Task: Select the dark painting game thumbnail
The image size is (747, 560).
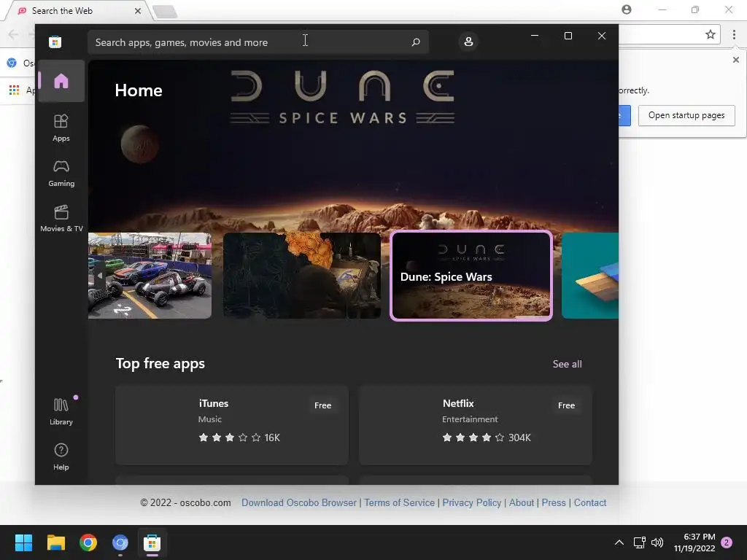Action: [301, 275]
